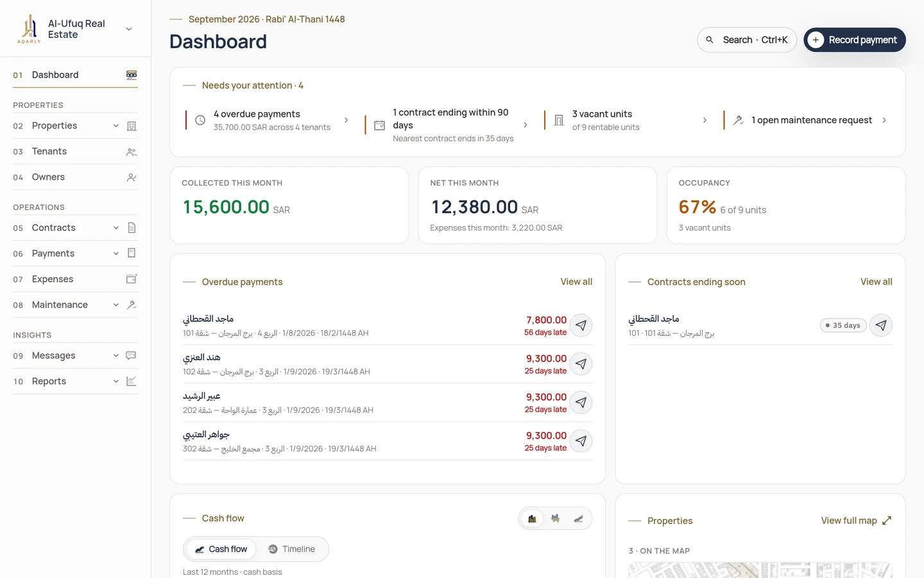Open Expenses from the sidebar
The image size is (924, 578).
click(x=75, y=279)
